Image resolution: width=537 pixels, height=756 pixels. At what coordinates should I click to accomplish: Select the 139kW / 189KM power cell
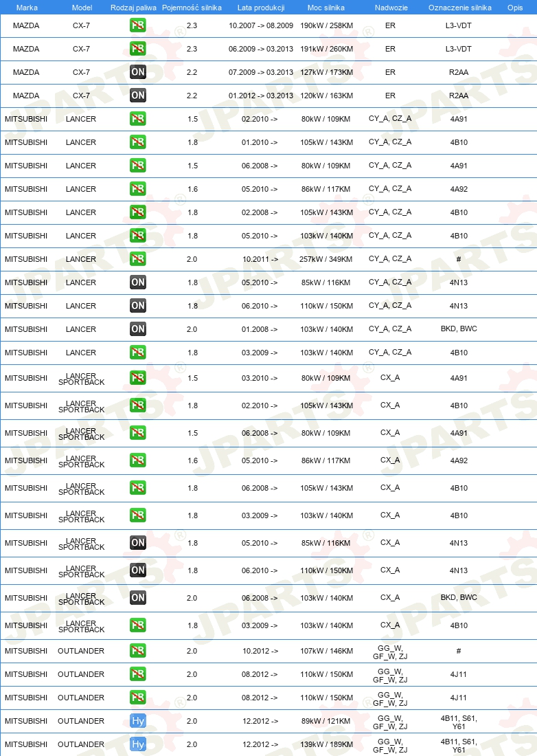327,744
